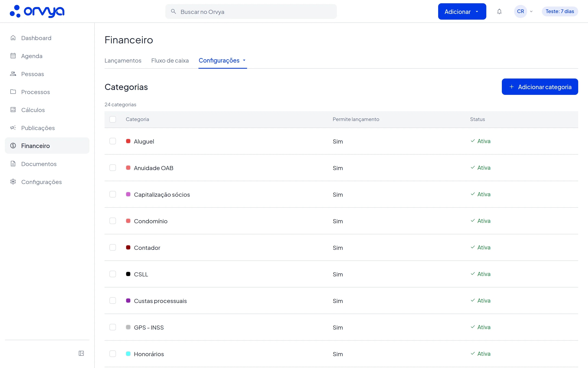Click the CSLL black color swatch
Viewport: 588px width, 368px height.
tap(128, 274)
